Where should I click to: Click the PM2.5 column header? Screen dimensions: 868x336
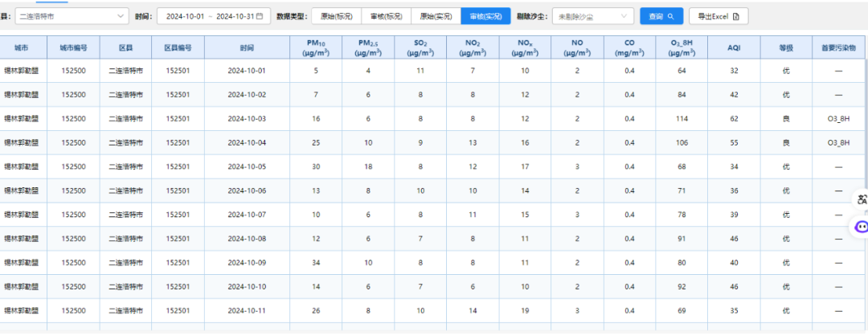click(368, 47)
